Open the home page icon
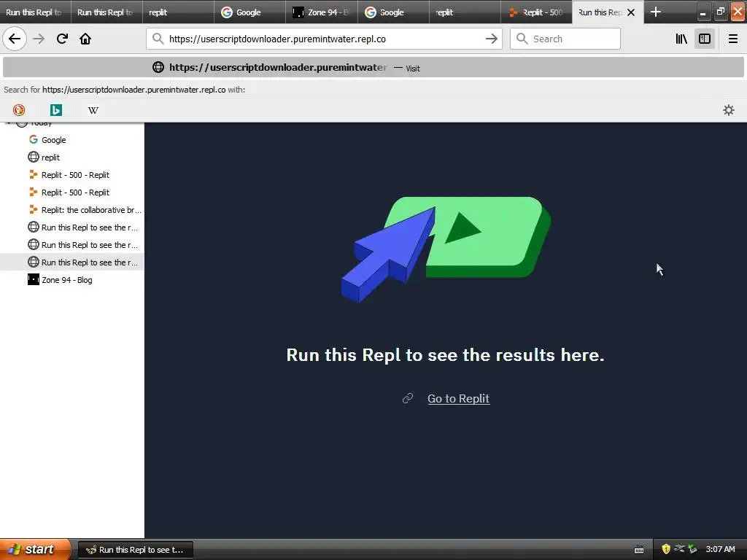Viewport: 747px width, 560px height. click(85, 39)
